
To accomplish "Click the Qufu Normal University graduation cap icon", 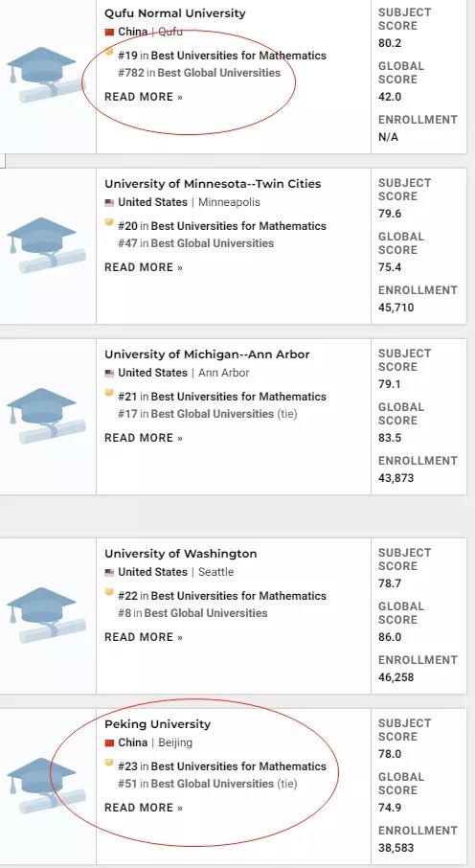I will (x=47, y=75).
